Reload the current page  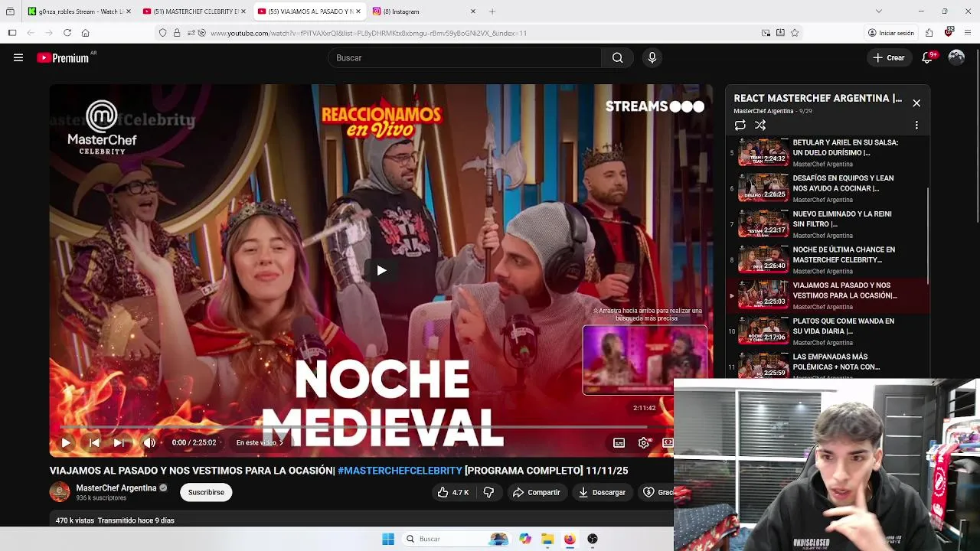pyautogui.click(x=67, y=33)
